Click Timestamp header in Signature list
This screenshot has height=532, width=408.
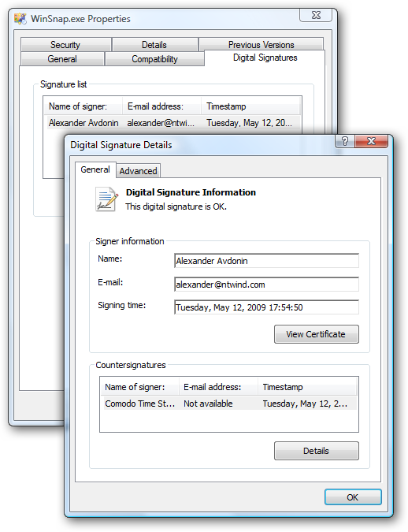(x=250, y=106)
